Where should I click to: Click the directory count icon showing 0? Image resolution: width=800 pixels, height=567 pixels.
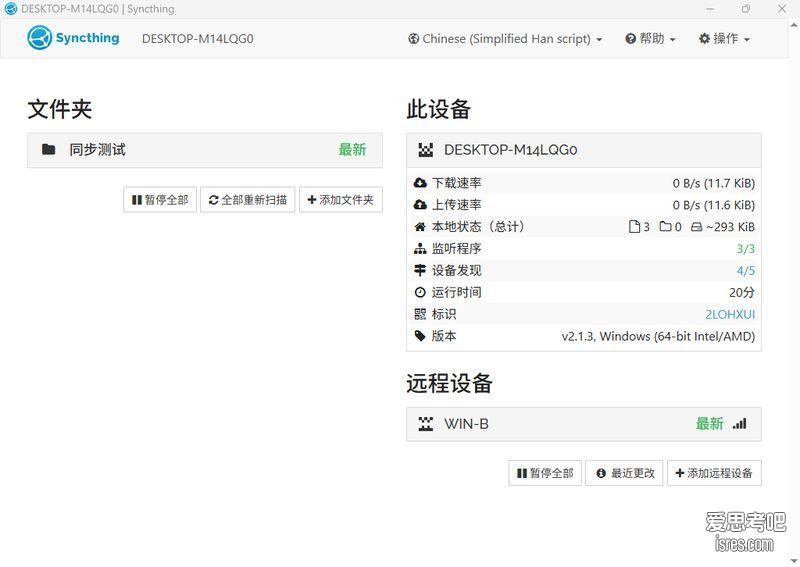tap(665, 226)
